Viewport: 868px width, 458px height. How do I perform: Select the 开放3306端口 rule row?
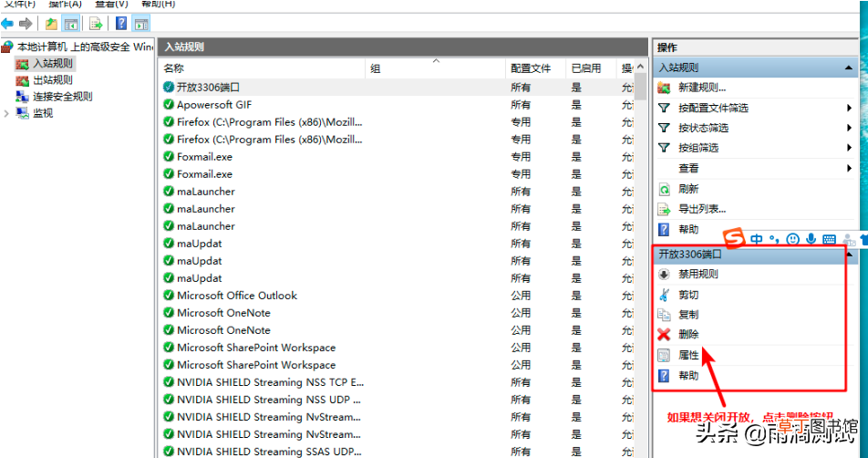(x=397, y=88)
